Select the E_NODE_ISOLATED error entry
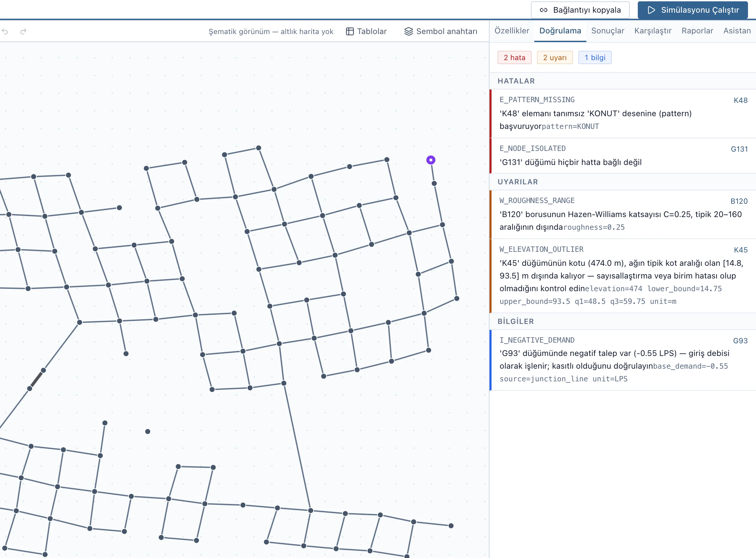Viewport: 756px width, 558px height. [622, 156]
